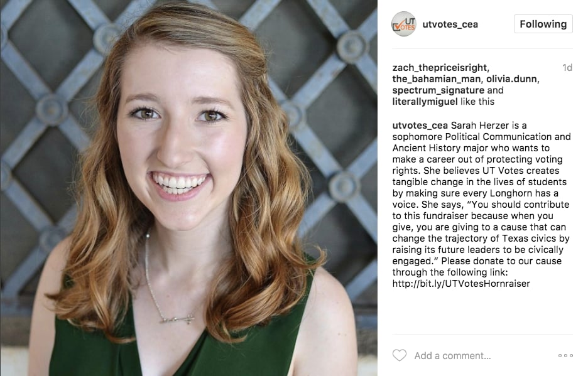Open the UT Votes profile avatar
Viewport: 588px width, 376px height.
coord(404,24)
